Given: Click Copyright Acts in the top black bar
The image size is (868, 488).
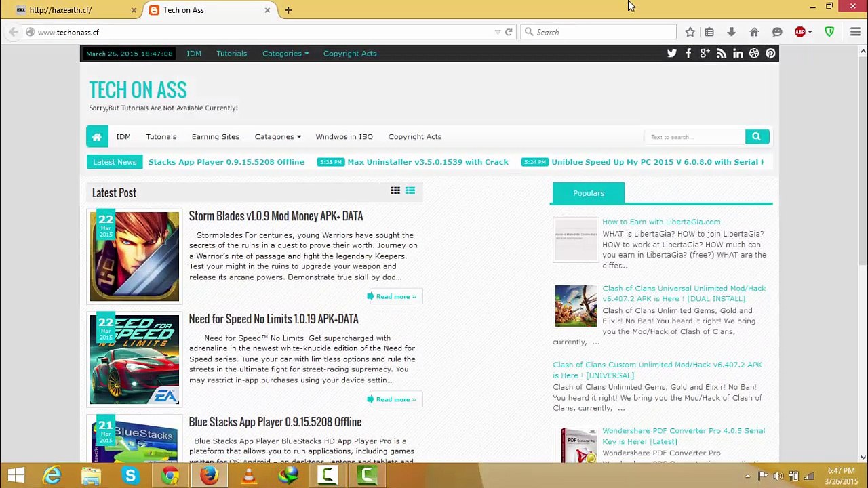Looking at the screenshot, I should point(350,54).
